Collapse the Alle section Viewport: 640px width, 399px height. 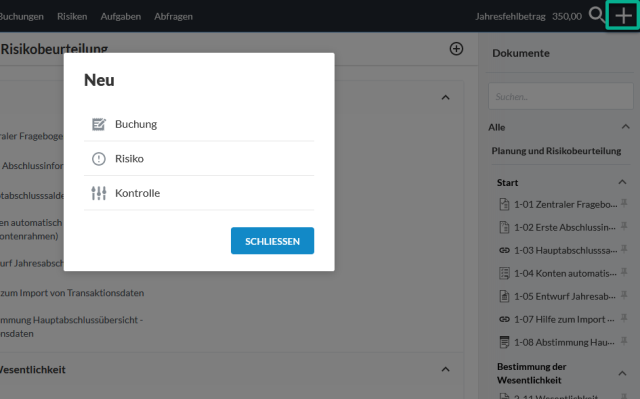[x=625, y=127]
